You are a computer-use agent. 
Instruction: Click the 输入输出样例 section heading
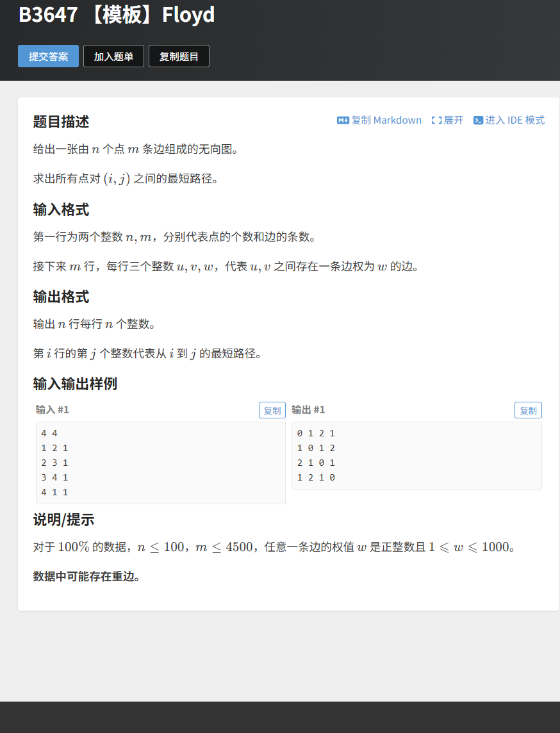pyautogui.click(x=75, y=383)
